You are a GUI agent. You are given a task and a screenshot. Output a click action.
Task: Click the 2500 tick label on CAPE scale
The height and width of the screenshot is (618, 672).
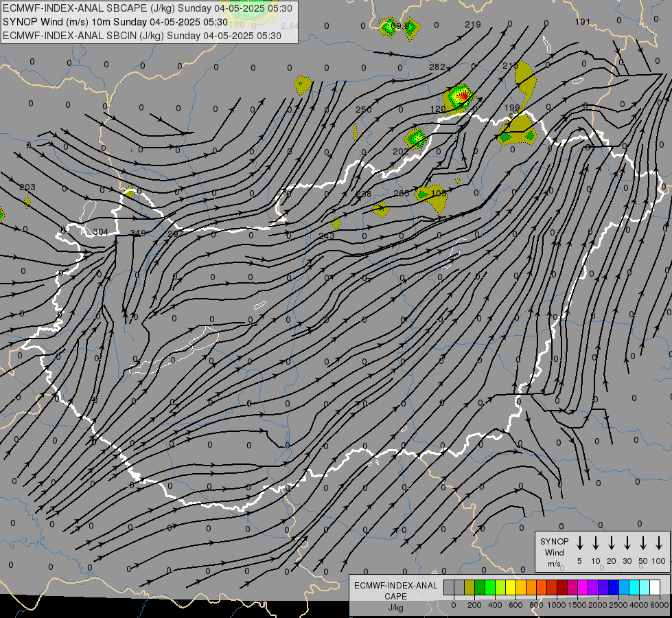click(618, 605)
